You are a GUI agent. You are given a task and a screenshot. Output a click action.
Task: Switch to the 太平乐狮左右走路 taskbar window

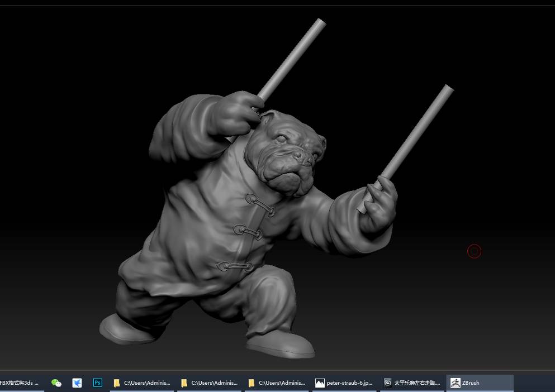click(412, 383)
